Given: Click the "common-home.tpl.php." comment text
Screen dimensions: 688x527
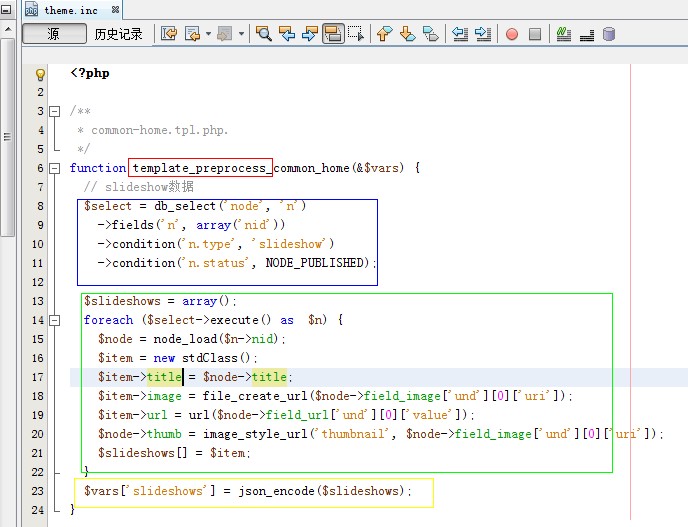Looking at the screenshot, I should [x=160, y=130].
